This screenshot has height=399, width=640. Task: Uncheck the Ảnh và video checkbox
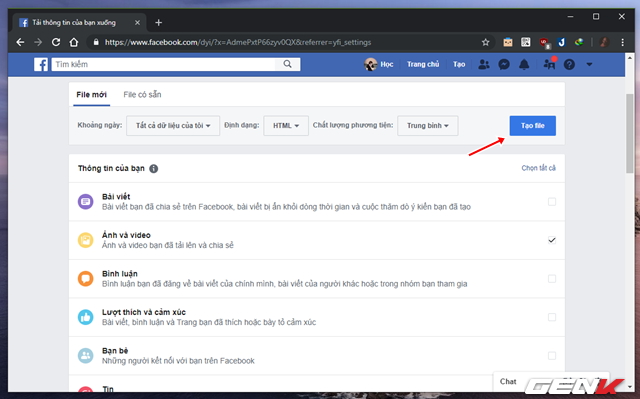(552, 240)
